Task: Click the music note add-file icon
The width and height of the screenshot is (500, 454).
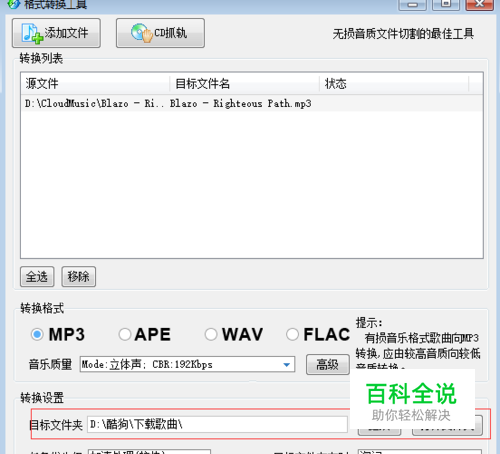Action: click(x=32, y=33)
